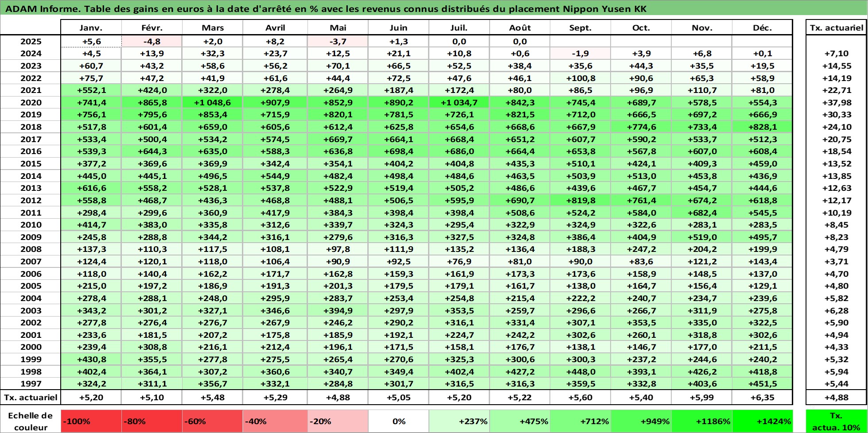The image size is (868, 433).
Task: Click the Juin column header
Action: (398, 27)
